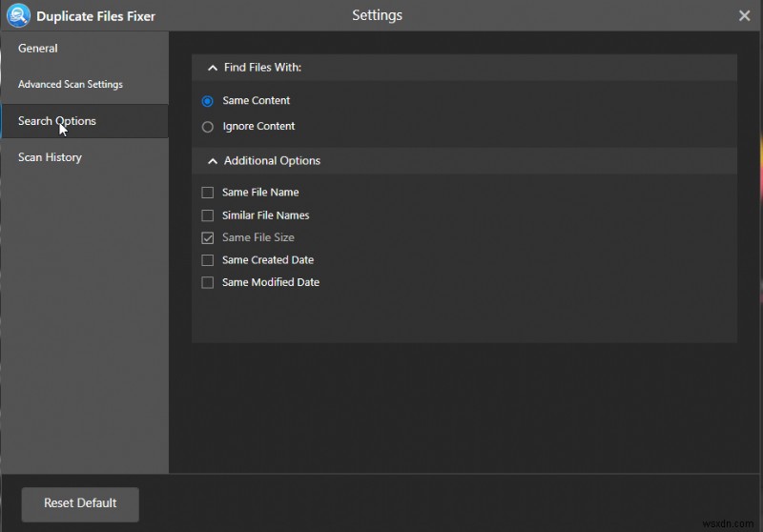Select the Same Content radio button
This screenshot has width=763, height=532.
coord(208,101)
